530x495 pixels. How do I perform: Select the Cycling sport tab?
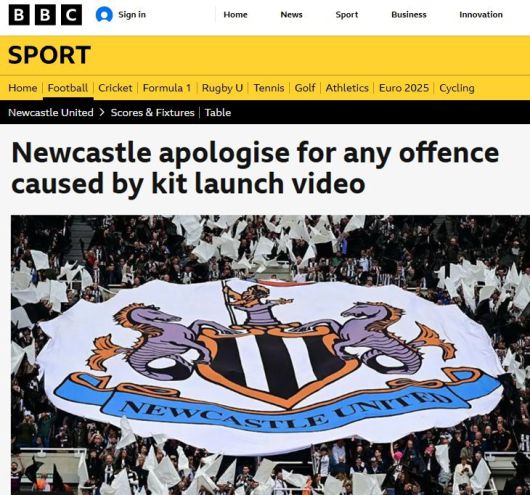[x=457, y=88]
